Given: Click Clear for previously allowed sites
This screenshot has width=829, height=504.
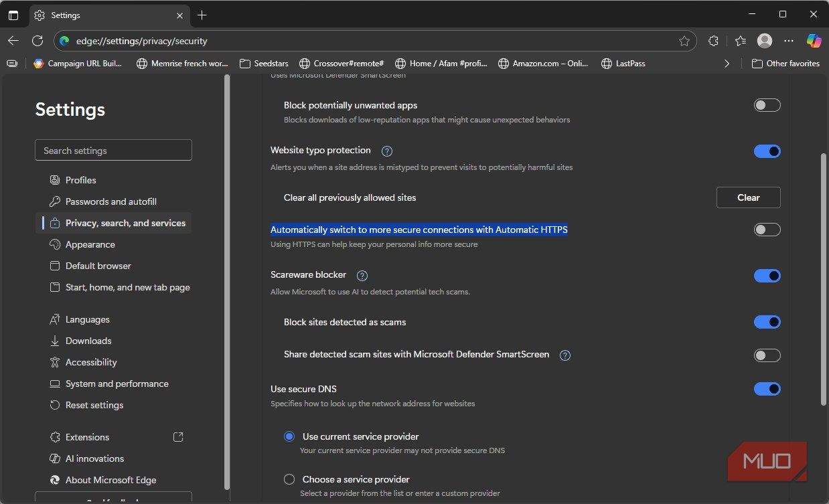Looking at the screenshot, I should tap(748, 197).
